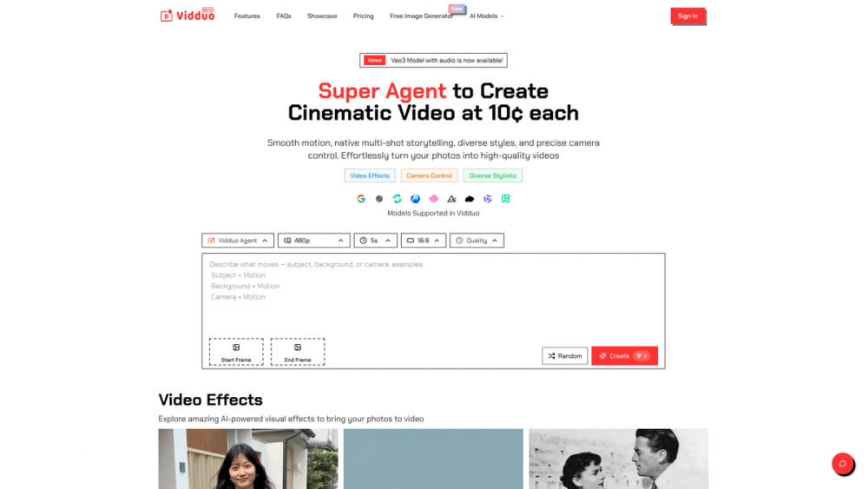Click the image icon in End Frame
The height and width of the screenshot is (489, 868).
(298, 347)
